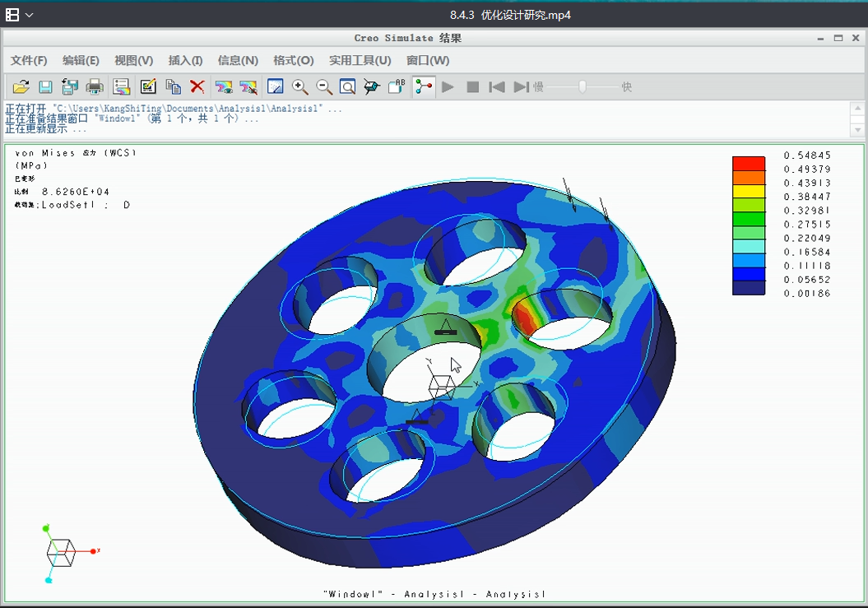The width and height of the screenshot is (868, 608).
Task: Open the 实用工具(U) menu
Action: pyautogui.click(x=360, y=60)
